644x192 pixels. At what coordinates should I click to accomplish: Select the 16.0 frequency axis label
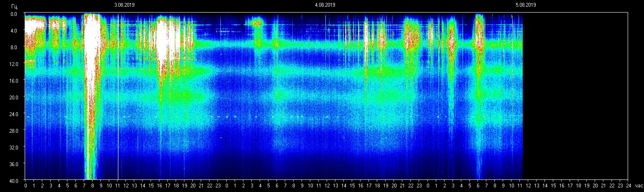[x=13, y=80]
